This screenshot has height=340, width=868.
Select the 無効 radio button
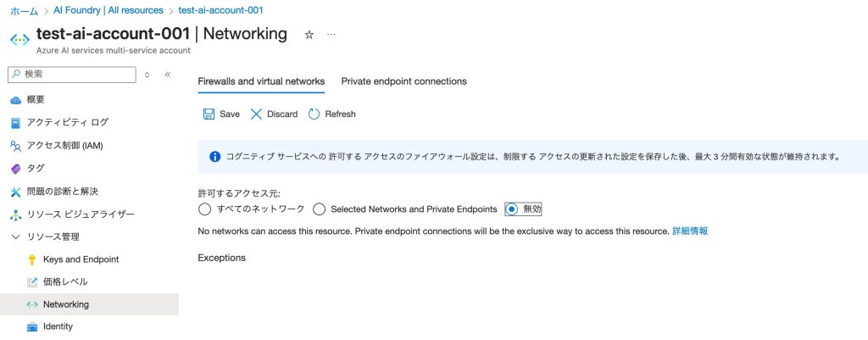click(x=511, y=209)
